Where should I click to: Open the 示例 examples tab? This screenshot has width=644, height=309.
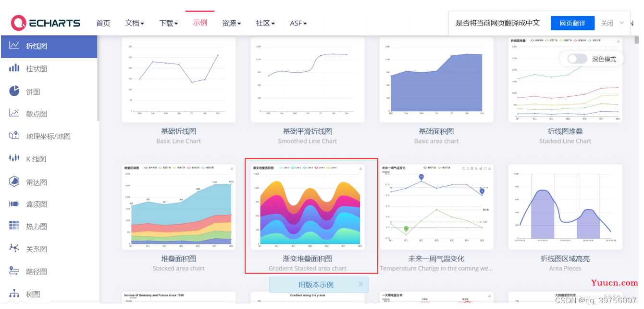[200, 23]
